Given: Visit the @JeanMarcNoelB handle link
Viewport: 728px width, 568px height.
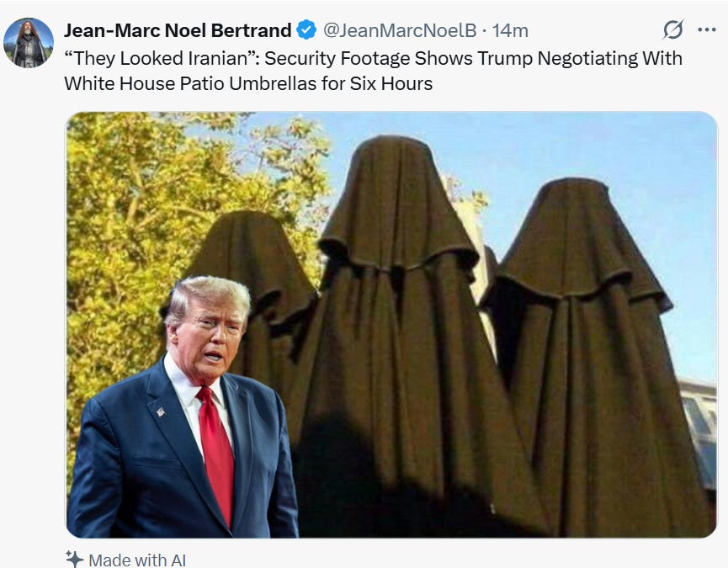Looking at the screenshot, I should coord(400,30).
